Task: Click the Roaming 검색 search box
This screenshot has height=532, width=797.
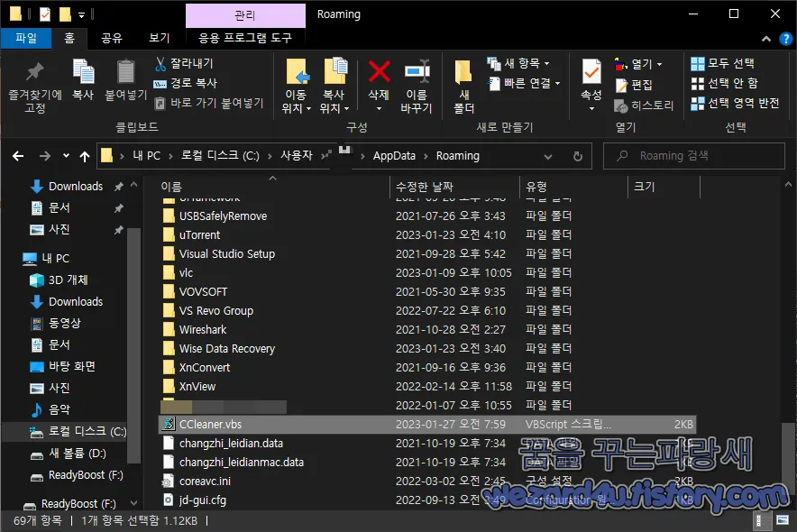Action: pos(694,156)
